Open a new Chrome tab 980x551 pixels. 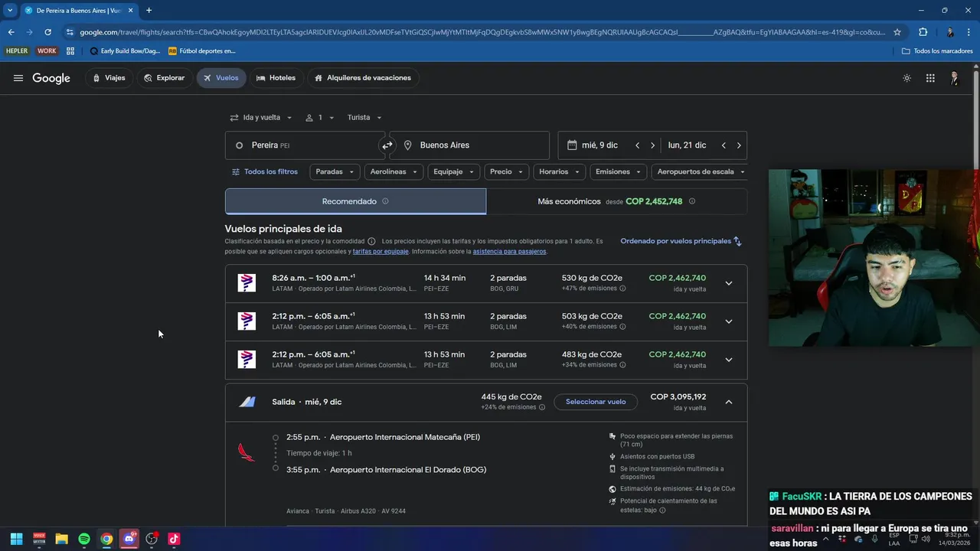[149, 11]
